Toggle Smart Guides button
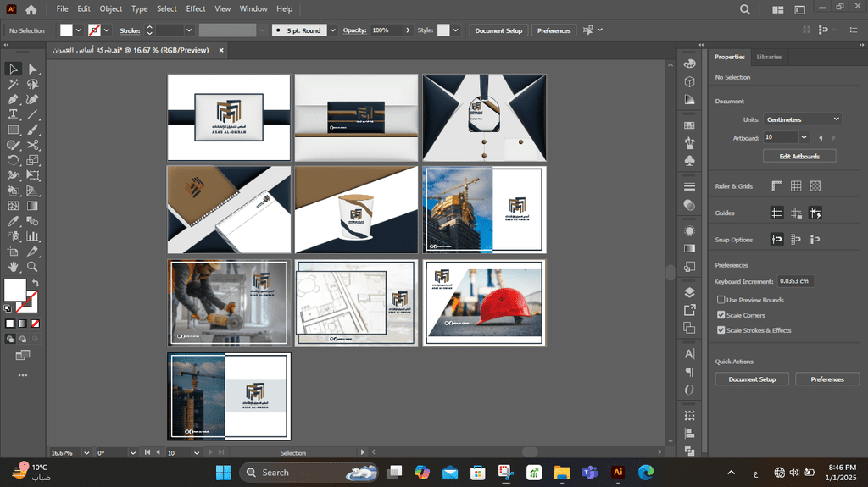The image size is (868, 487). [x=815, y=213]
